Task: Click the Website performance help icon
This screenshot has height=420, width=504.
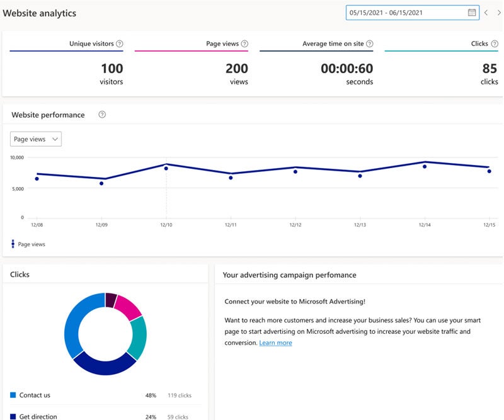Action: point(101,115)
